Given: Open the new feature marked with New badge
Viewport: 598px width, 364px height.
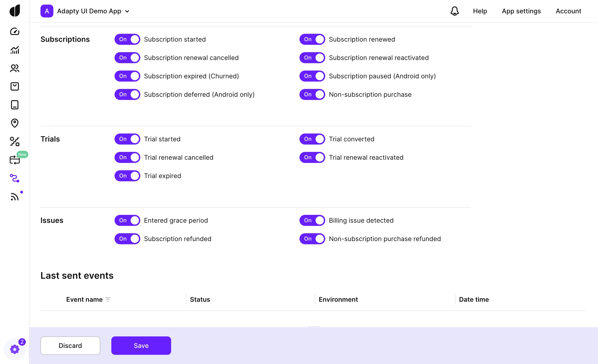Looking at the screenshot, I should (14, 159).
